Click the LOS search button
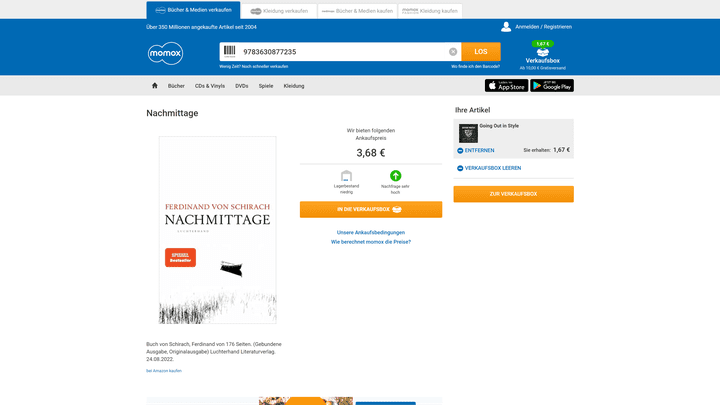The width and height of the screenshot is (720, 405). [x=481, y=52]
